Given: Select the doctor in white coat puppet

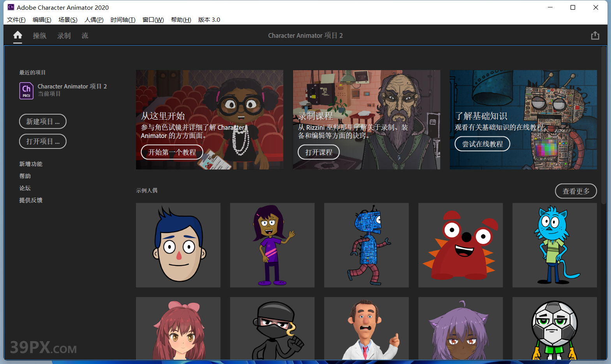Looking at the screenshot, I should coord(366,329).
